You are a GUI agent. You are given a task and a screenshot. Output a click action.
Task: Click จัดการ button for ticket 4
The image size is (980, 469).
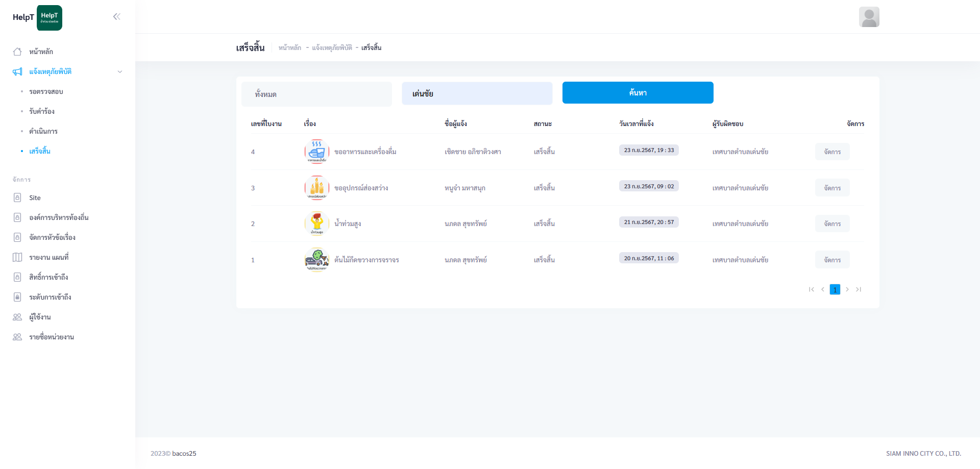coord(832,152)
